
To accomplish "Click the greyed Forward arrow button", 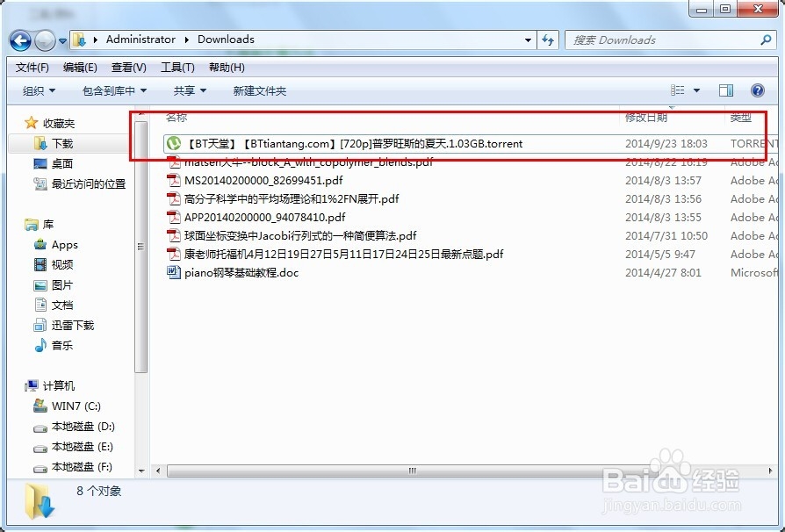I will pos(45,40).
